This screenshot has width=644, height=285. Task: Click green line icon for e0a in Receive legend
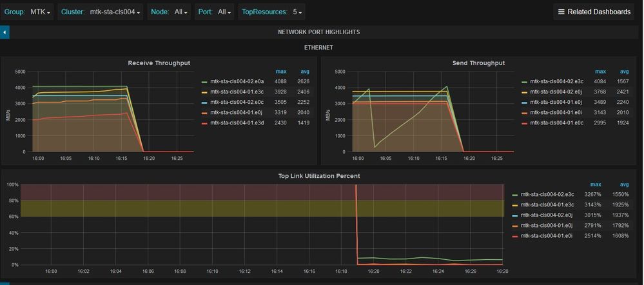coord(204,82)
